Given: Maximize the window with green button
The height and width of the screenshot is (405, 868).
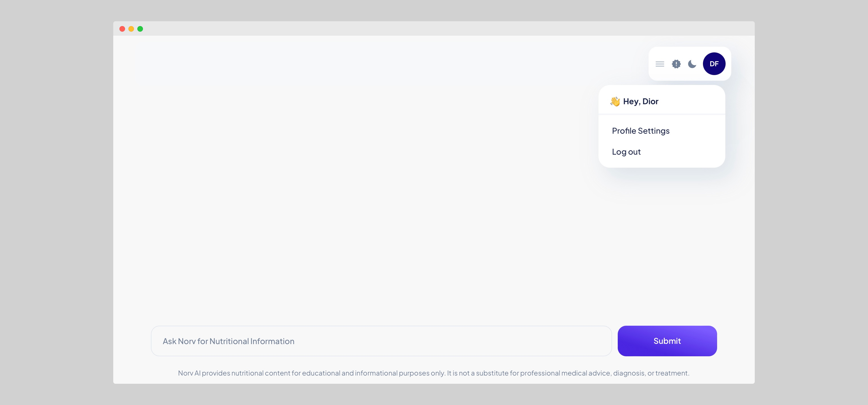Looking at the screenshot, I should coord(140,29).
